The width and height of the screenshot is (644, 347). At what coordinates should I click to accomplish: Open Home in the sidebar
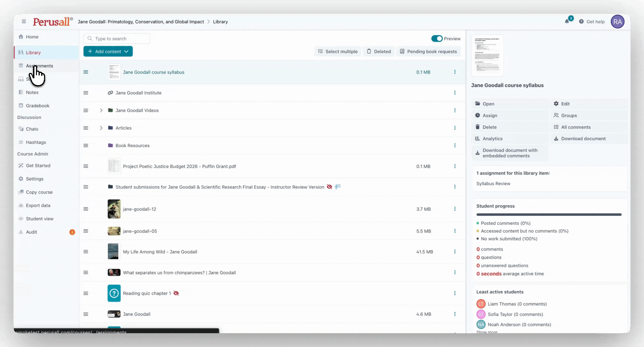[x=47, y=37]
